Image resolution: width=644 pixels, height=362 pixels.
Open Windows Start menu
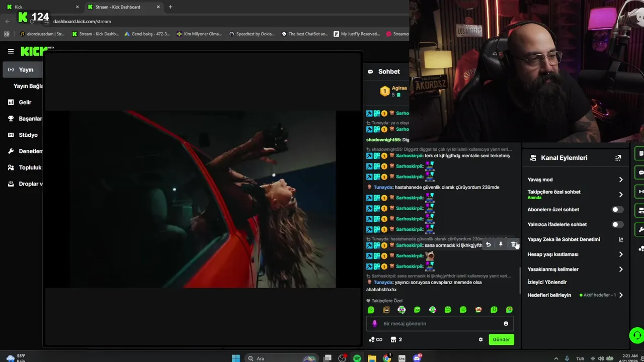[x=236, y=358]
